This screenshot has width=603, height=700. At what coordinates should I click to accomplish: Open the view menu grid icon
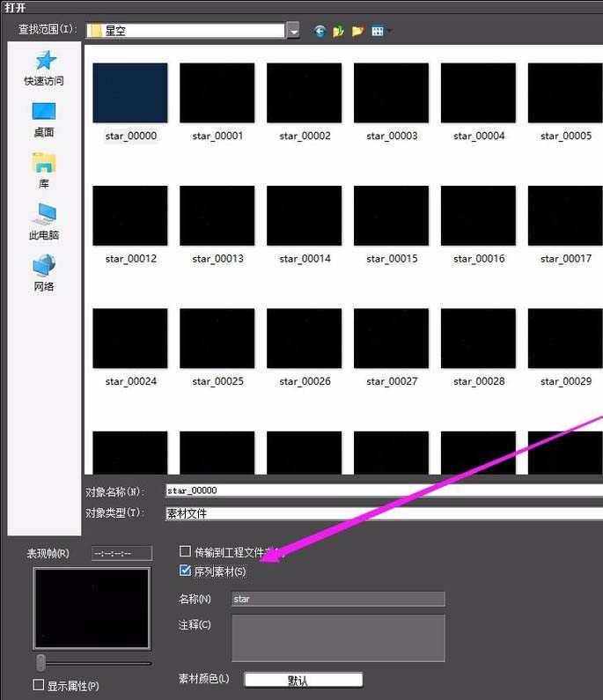pos(378,31)
